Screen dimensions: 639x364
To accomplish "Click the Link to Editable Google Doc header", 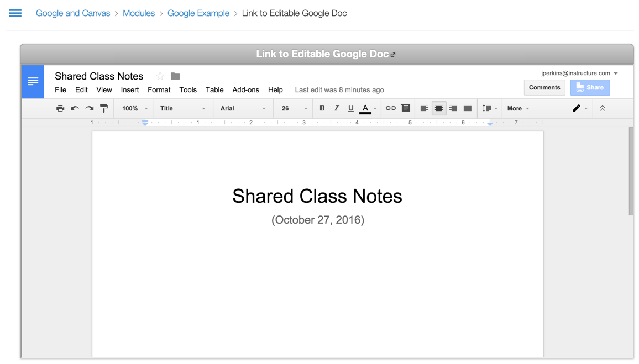I will click(x=322, y=54).
